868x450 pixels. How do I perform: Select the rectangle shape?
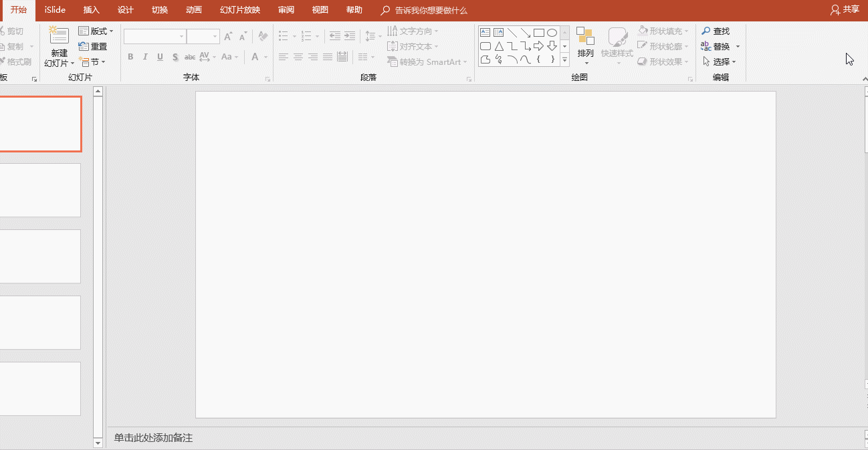(x=539, y=32)
